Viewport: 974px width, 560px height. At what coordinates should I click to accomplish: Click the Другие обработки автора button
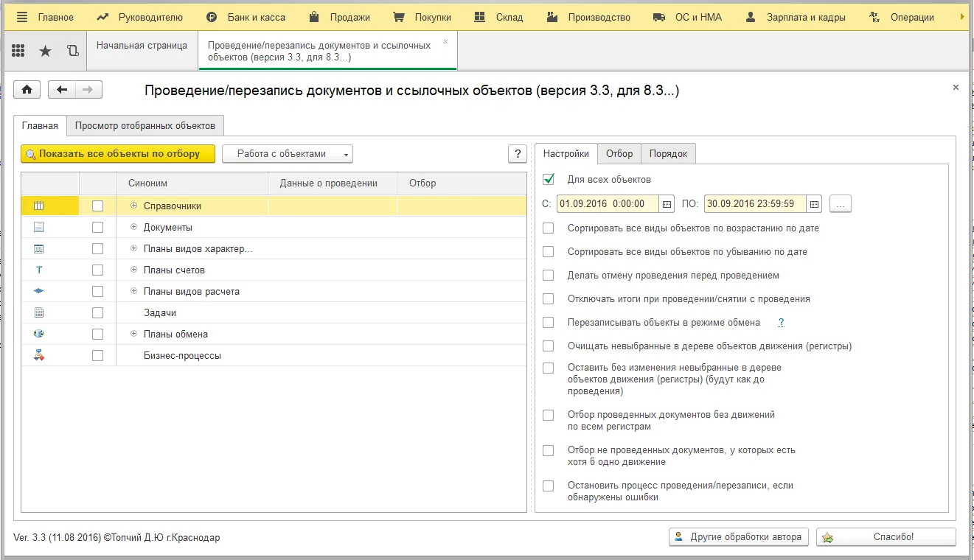coord(739,537)
